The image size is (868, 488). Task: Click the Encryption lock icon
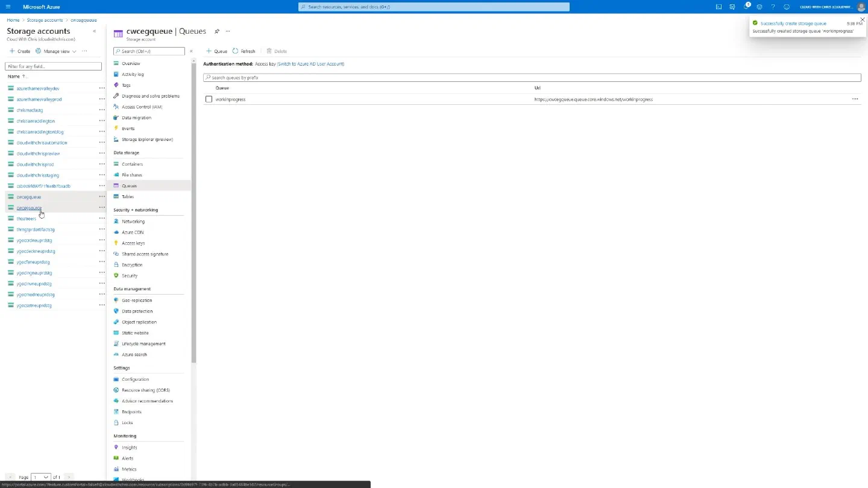coord(116,264)
